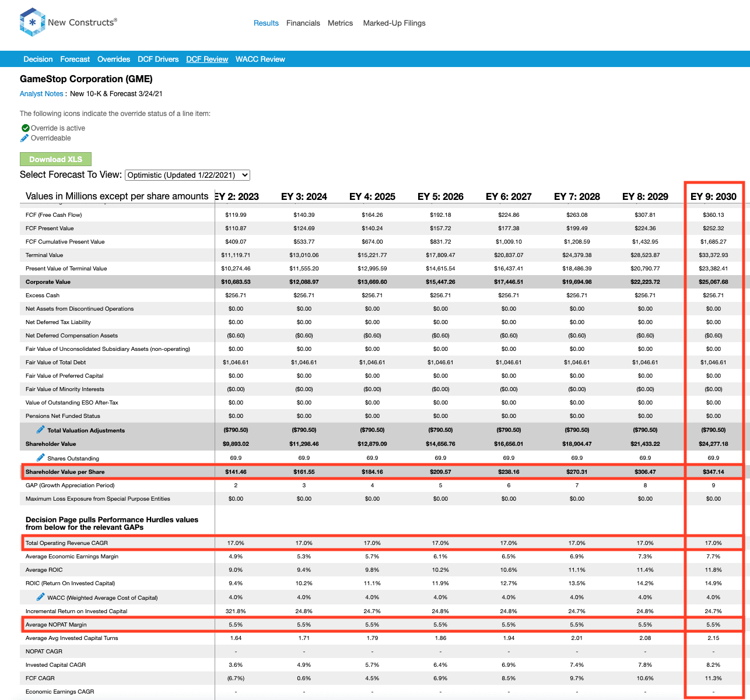Click the Corporate Value row label

click(48, 282)
